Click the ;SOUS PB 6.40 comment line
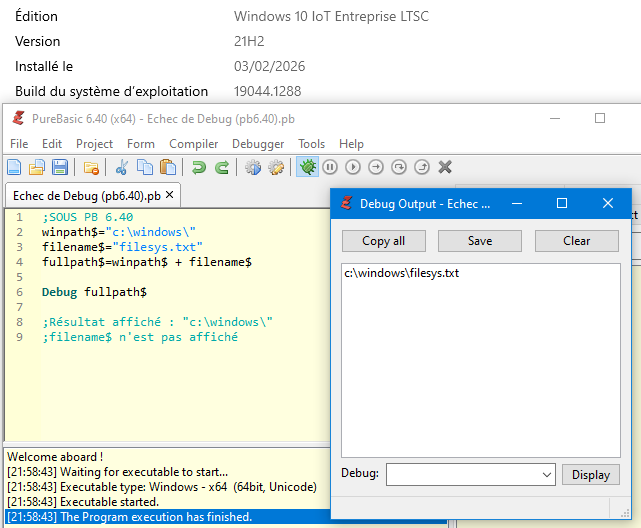 coord(87,217)
